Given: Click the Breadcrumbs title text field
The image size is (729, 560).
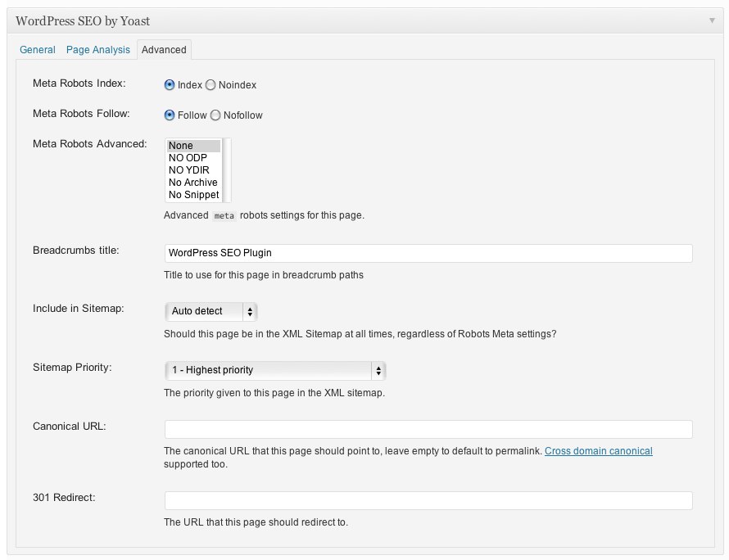Looking at the screenshot, I should click(x=428, y=253).
